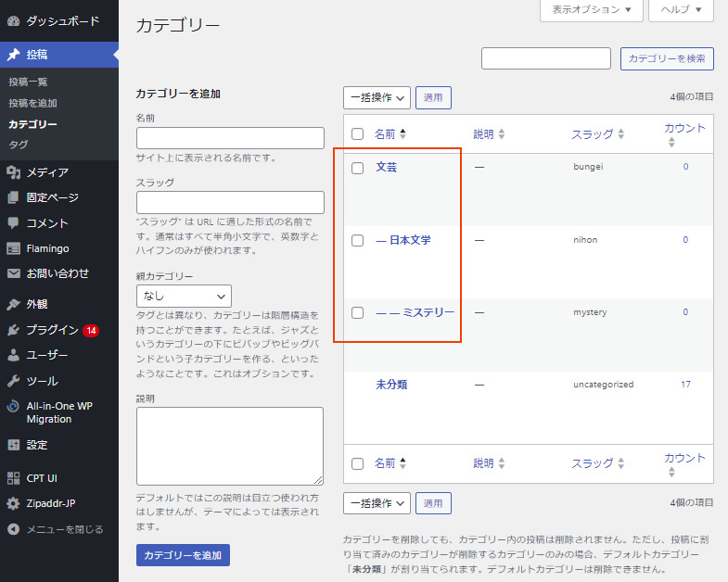Collapse sidebar with メニューを閉じる
Screen dimensions: 728x582
click(64, 529)
